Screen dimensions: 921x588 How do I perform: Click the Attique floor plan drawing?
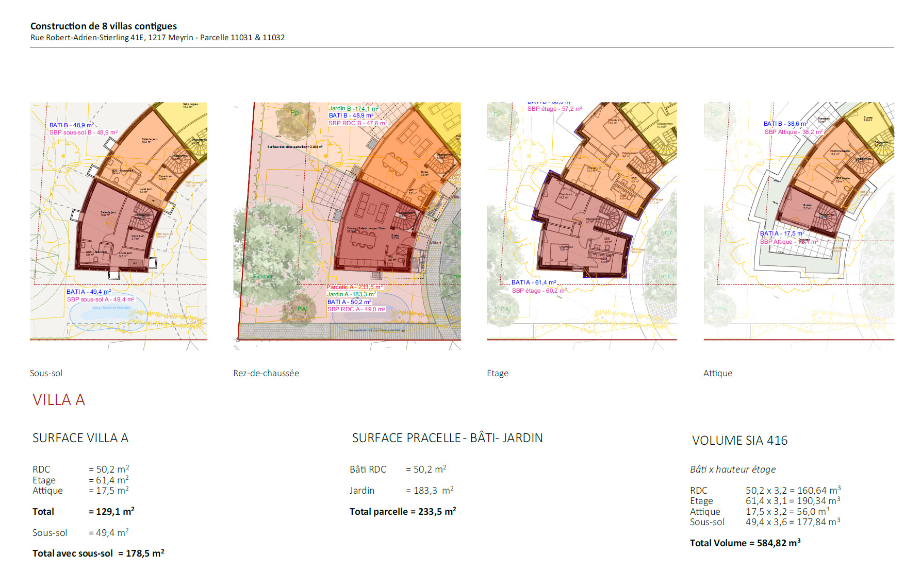click(x=799, y=222)
